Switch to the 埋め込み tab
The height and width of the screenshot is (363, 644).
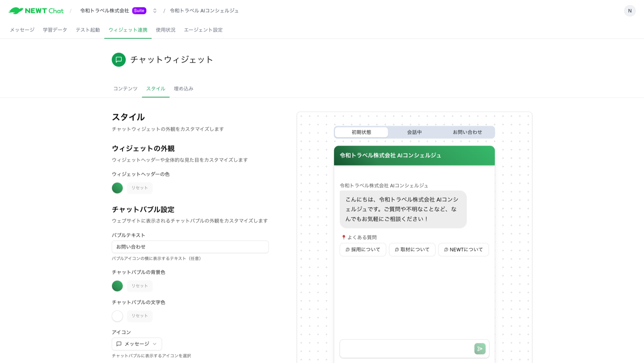click(x=183, y=88)
